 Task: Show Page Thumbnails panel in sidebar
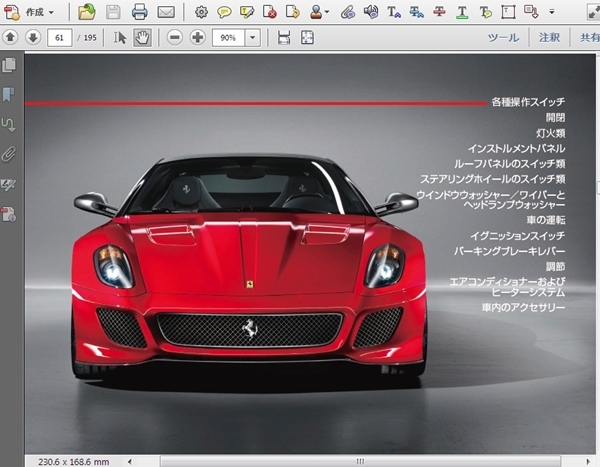[9, 65]
